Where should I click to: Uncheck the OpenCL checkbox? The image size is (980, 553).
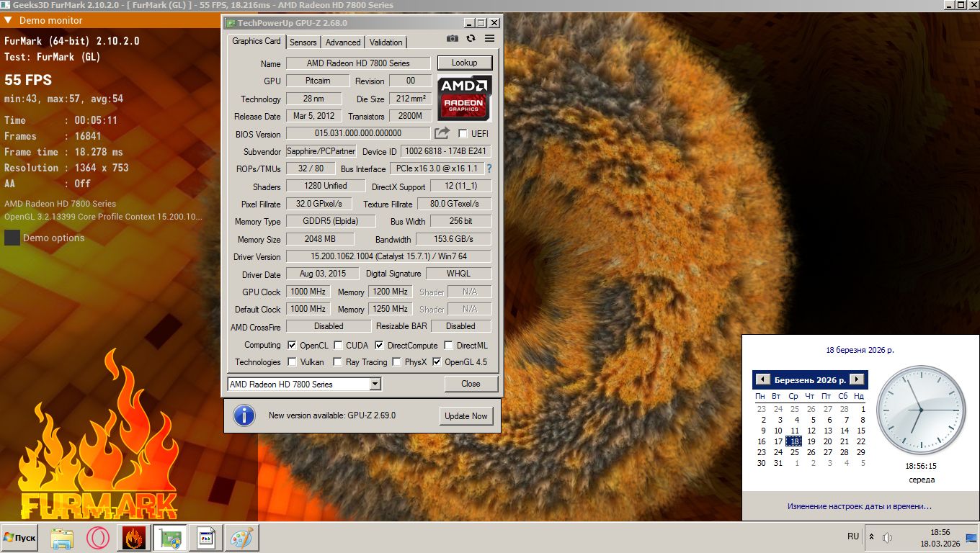click(x=292, y=346)
